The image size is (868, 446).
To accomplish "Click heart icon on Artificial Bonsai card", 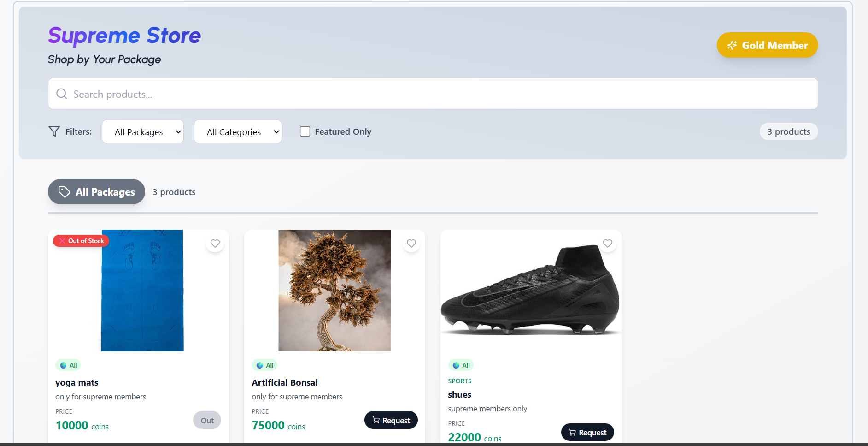I will click(411, 243).
